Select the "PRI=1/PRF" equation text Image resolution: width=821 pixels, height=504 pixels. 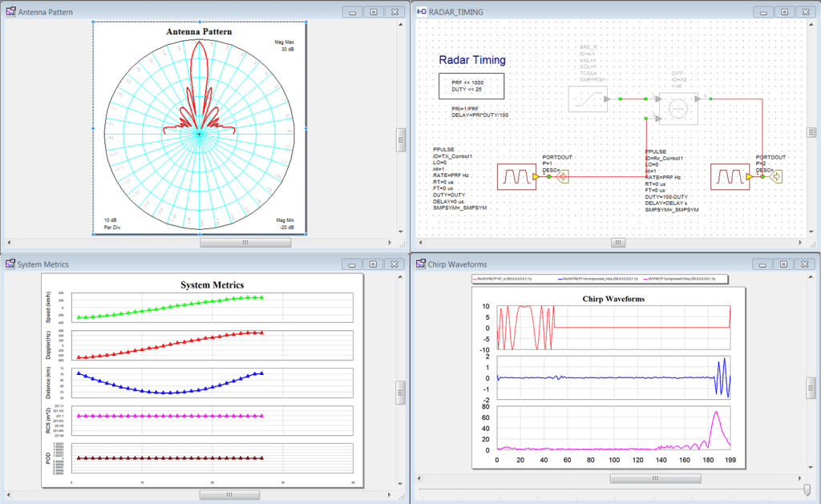[466, 109]
